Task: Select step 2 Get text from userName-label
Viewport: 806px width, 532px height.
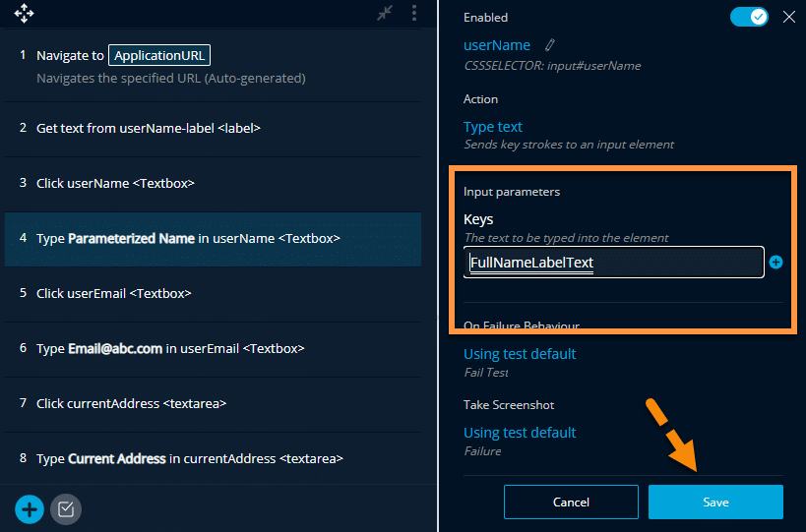Action: tap(213, 129)
